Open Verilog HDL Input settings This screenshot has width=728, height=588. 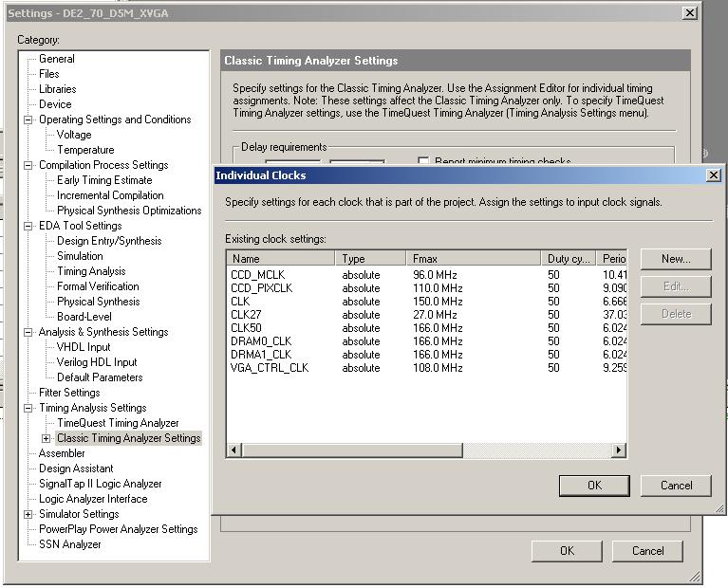click(97, 362)
